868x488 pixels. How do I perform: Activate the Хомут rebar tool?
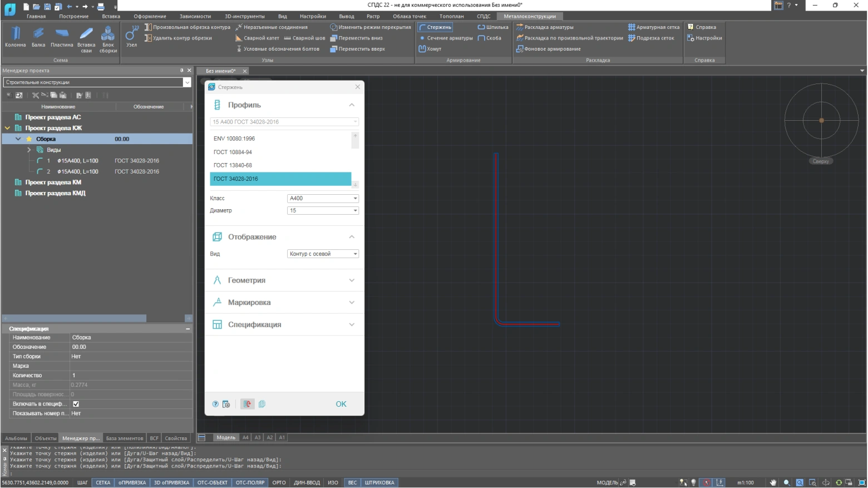(x=430, y=49)
